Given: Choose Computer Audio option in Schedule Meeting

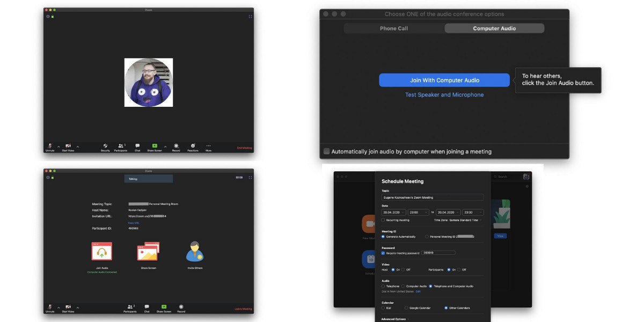Looking at the screenshot, I should click(x=403, y=286).
